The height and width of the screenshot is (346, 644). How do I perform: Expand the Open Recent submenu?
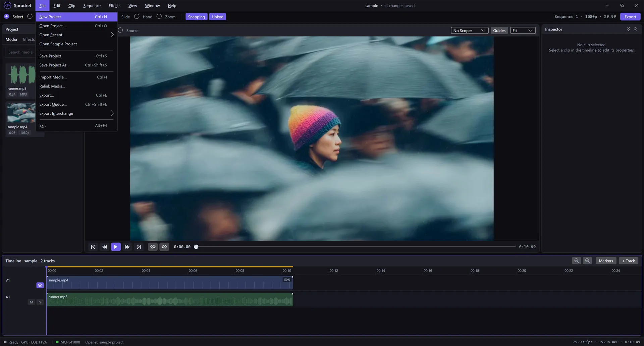[76, 35]
